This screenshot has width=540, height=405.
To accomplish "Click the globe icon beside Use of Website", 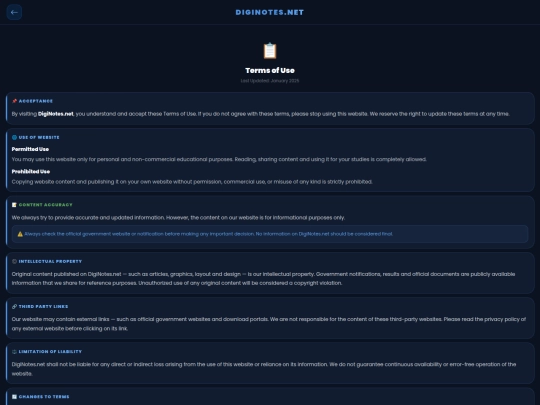I will (14, 137).
